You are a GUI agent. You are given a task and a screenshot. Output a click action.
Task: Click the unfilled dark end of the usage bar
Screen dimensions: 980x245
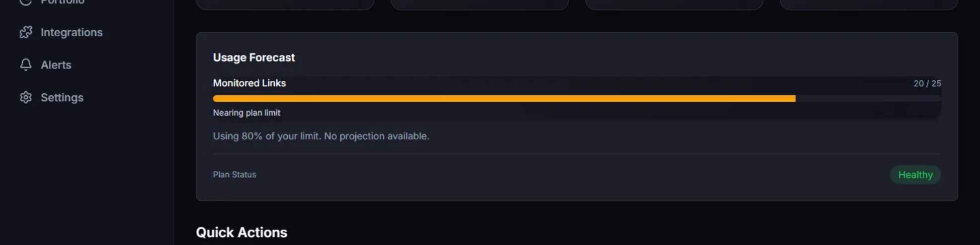point(868,99)
